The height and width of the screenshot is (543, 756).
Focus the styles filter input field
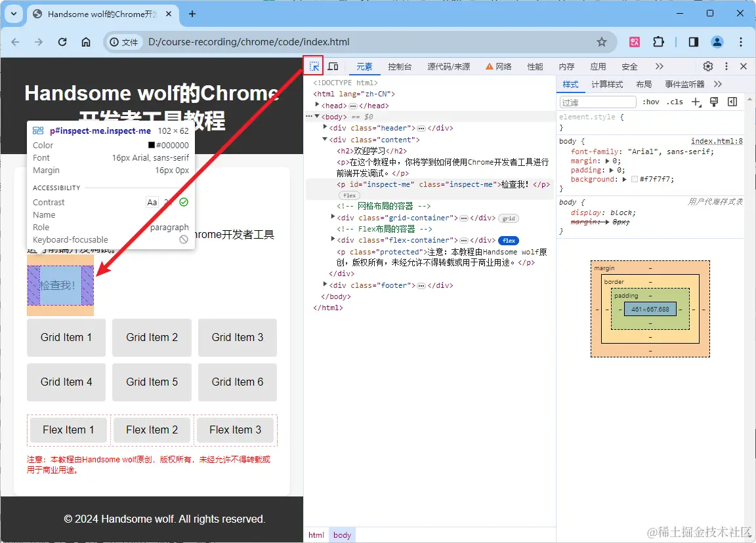(598, 102)
